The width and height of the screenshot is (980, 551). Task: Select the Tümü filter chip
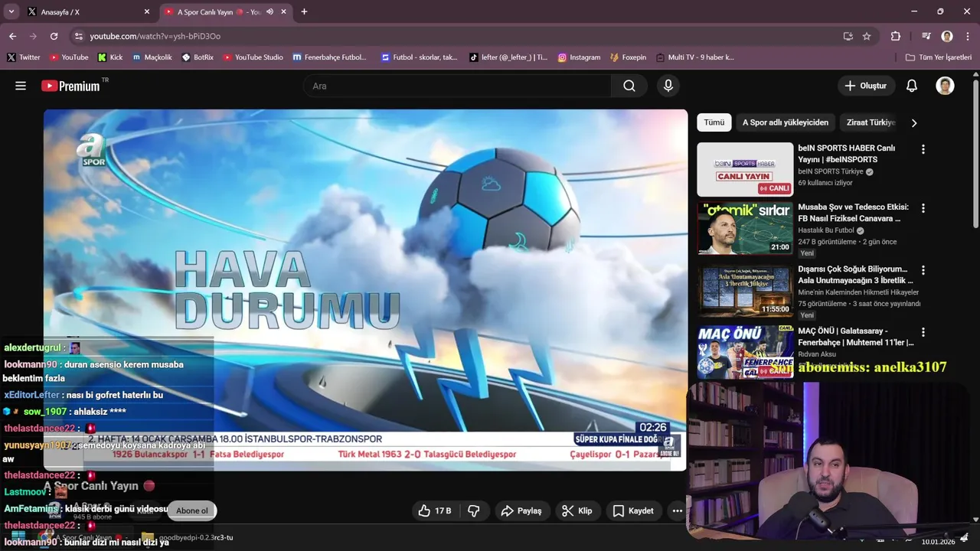tap(714, 122)
